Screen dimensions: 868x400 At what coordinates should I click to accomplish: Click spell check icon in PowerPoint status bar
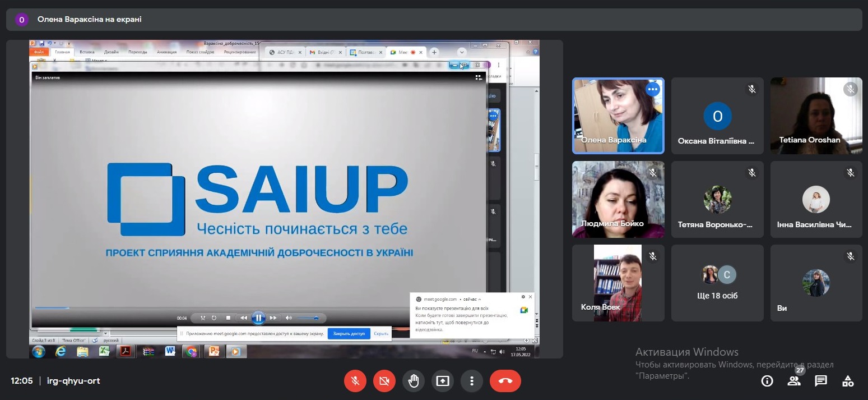point(95,341)
